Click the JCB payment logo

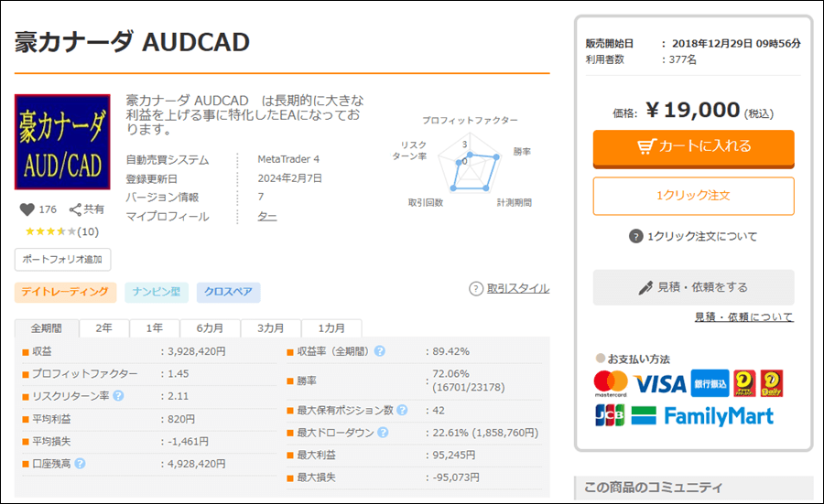[610, 415]
